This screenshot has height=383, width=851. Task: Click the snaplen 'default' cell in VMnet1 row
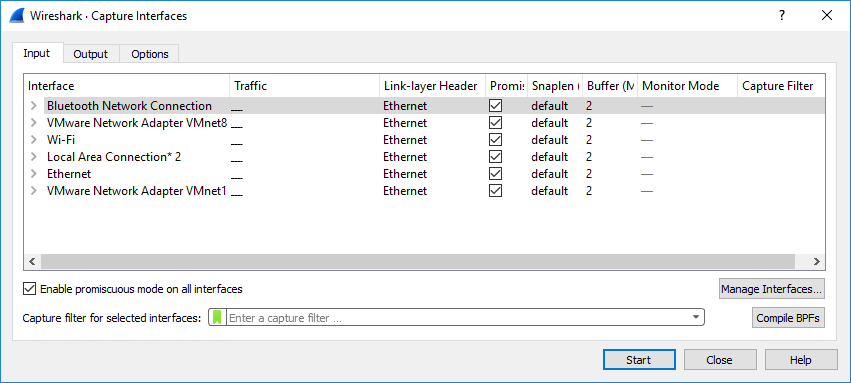[x=550, y=191]
